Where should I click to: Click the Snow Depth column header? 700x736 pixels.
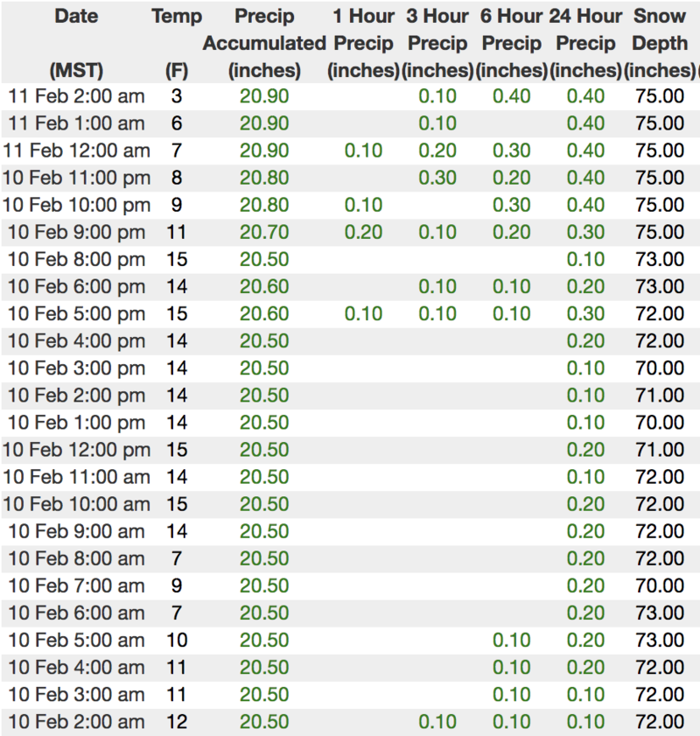(659, 43)
